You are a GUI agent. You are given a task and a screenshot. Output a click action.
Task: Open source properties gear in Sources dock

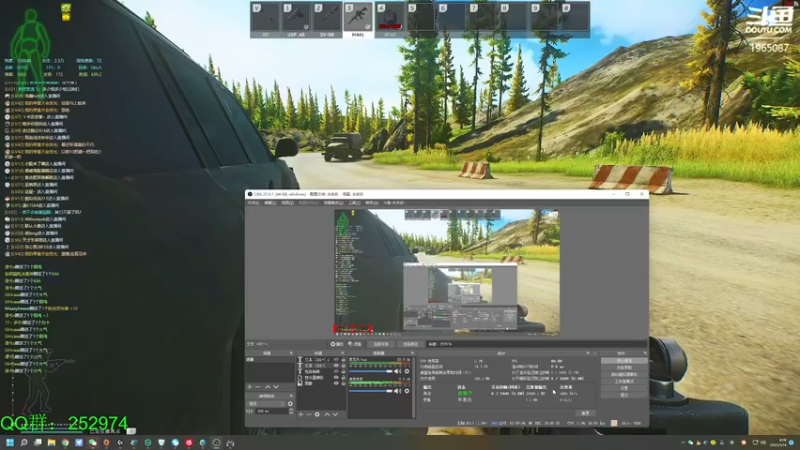[317, 414]
